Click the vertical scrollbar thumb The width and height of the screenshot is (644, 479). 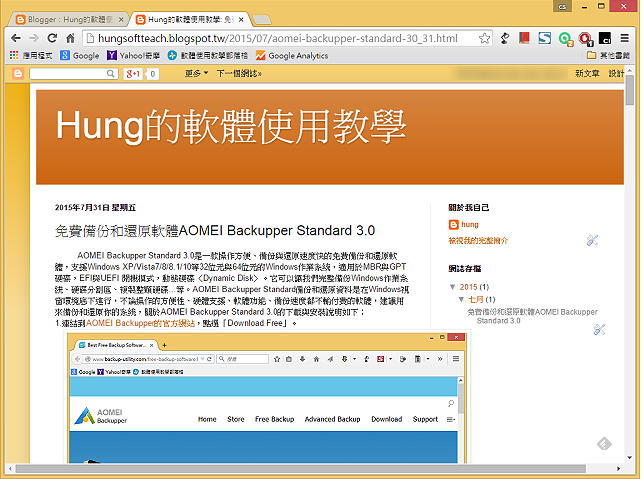630,90
